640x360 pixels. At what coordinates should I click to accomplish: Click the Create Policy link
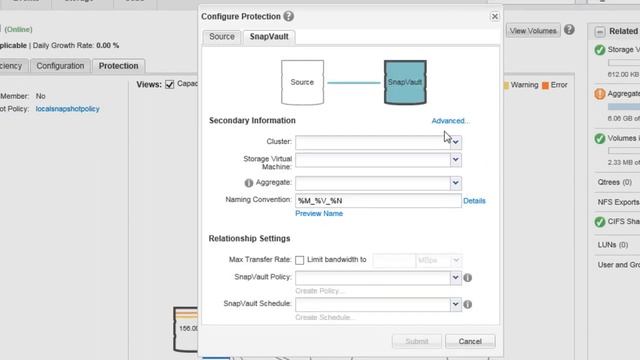[320, 291]
